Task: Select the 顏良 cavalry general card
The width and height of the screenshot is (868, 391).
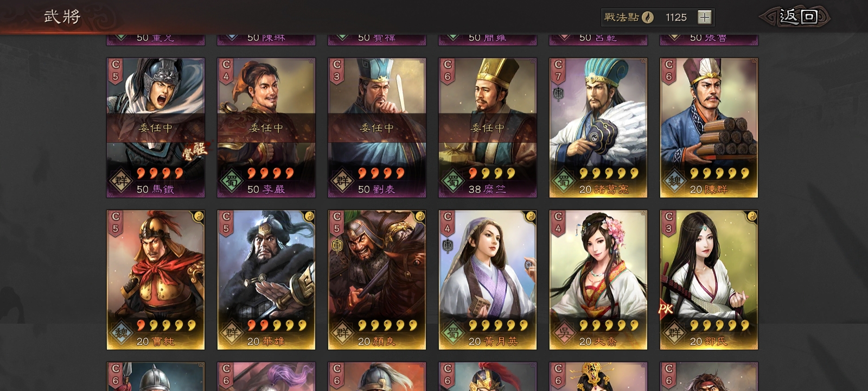Action: 377,280
